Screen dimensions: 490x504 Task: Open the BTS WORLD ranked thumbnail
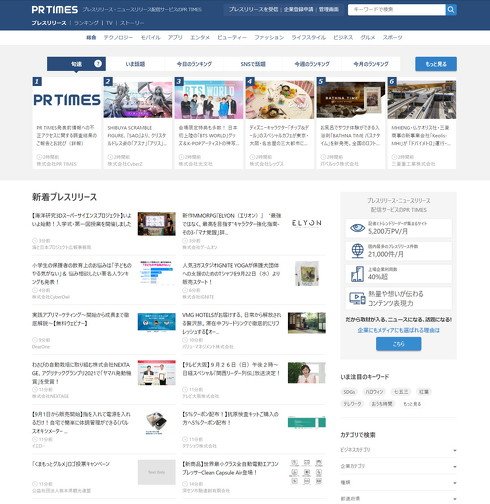[209, 99]
